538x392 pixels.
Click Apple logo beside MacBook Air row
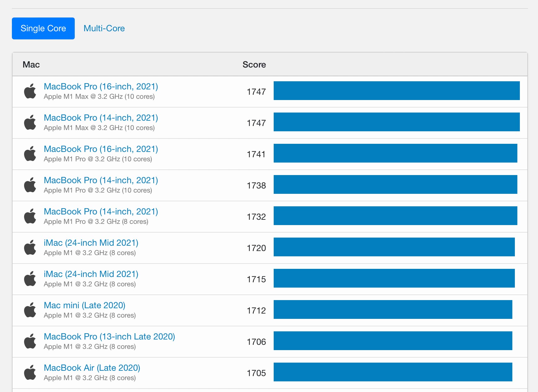click(30, 372)
